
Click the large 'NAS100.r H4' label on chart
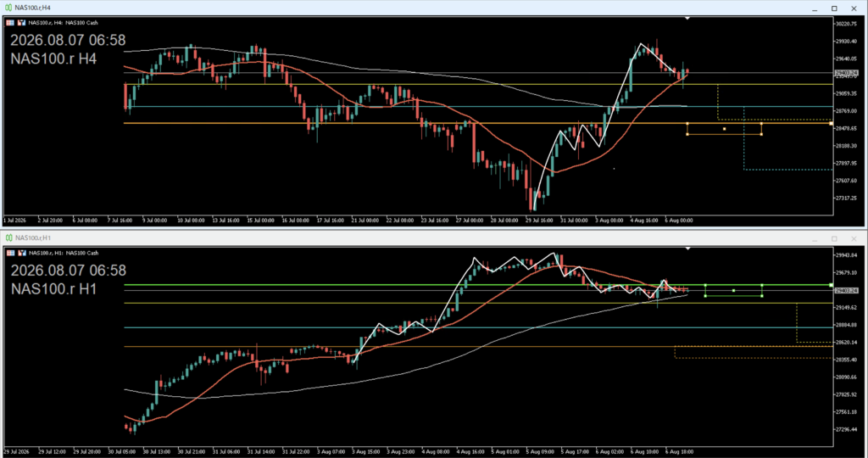click(53, 59)
